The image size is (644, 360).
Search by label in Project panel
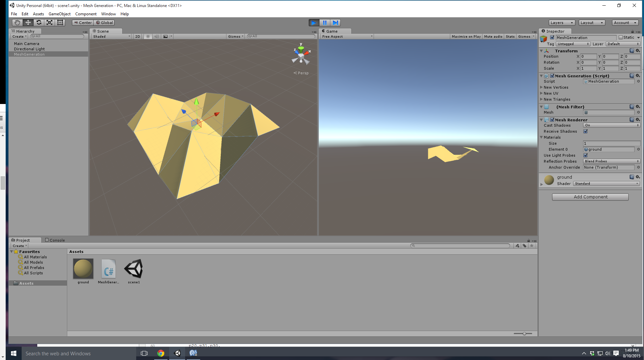point(524,246)
